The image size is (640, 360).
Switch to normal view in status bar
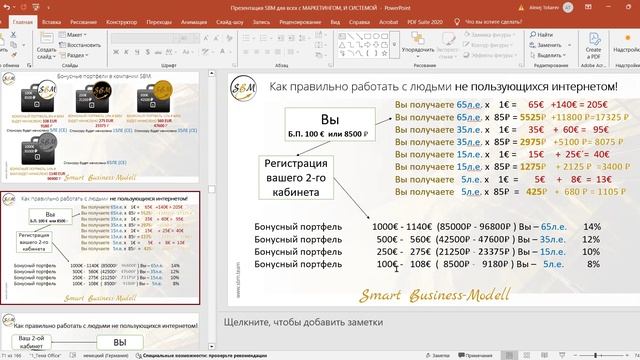point(509,355)
